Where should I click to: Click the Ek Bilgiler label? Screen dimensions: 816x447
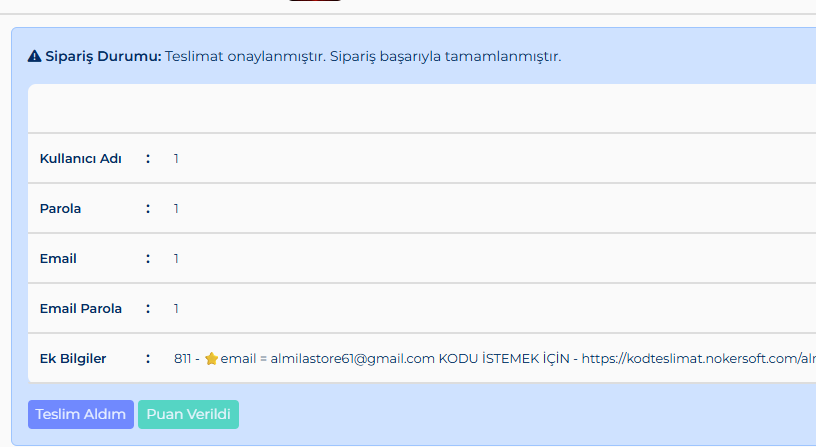pos(73,359)
